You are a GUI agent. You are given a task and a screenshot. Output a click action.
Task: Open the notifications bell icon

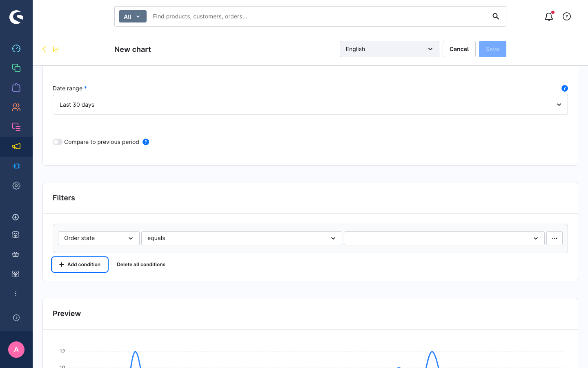[x=549, y=16]
